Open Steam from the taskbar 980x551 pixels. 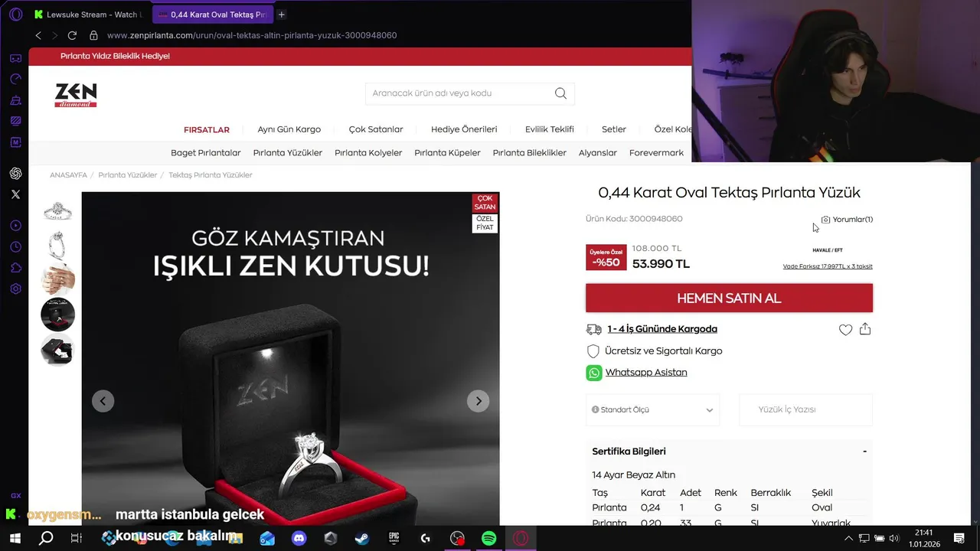coord(361,538)
